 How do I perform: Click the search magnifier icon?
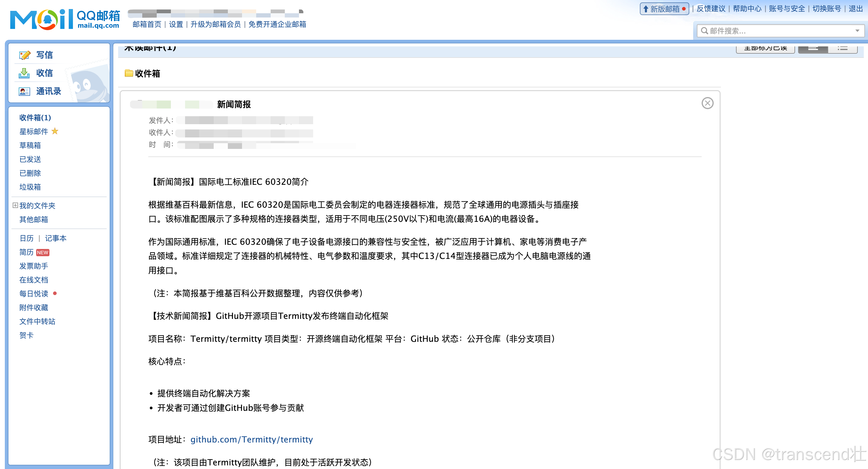(704, 31)
